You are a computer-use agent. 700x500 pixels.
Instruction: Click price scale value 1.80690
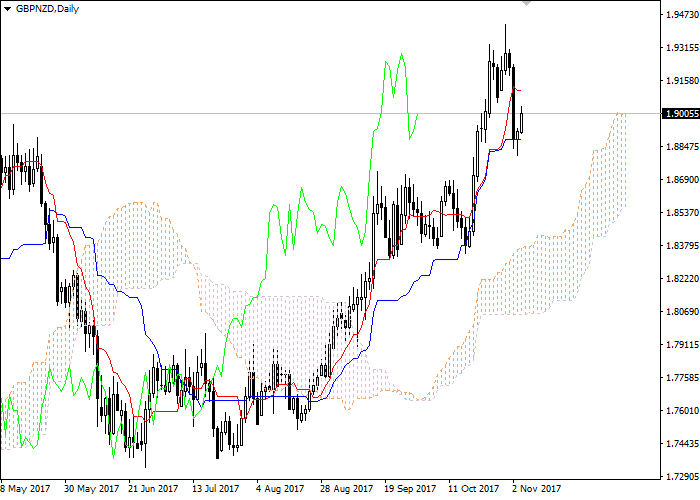click(x=682, y=312)
